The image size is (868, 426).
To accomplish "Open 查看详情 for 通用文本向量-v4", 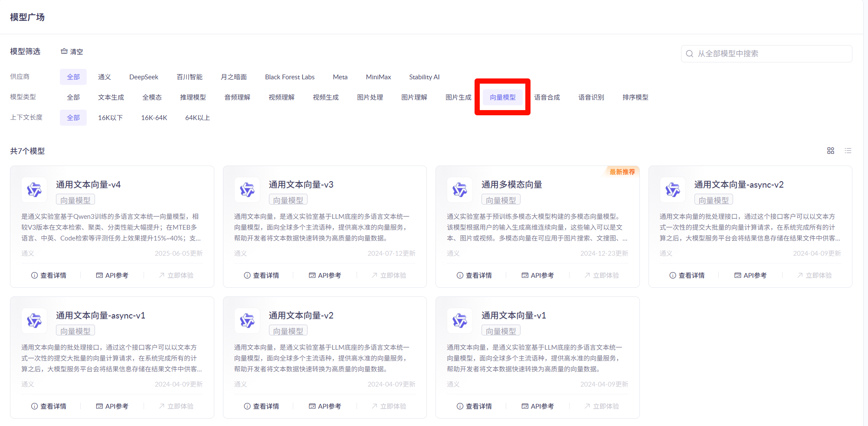I will click(49, 276).
